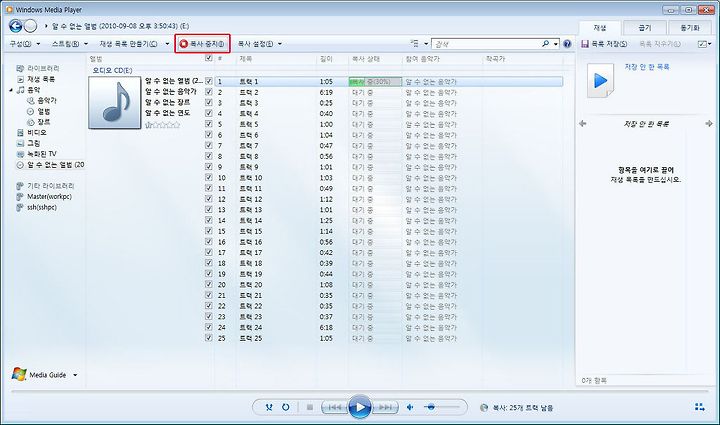720x425 pixels.
Task: Click the Unsaved list title link
Action: [x=647, y=67]
